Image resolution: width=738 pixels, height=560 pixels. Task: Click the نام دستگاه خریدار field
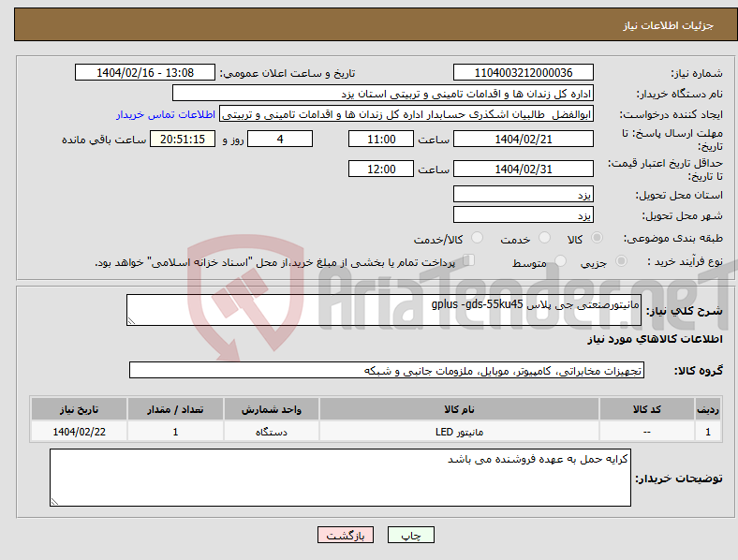tap(383, 93)
